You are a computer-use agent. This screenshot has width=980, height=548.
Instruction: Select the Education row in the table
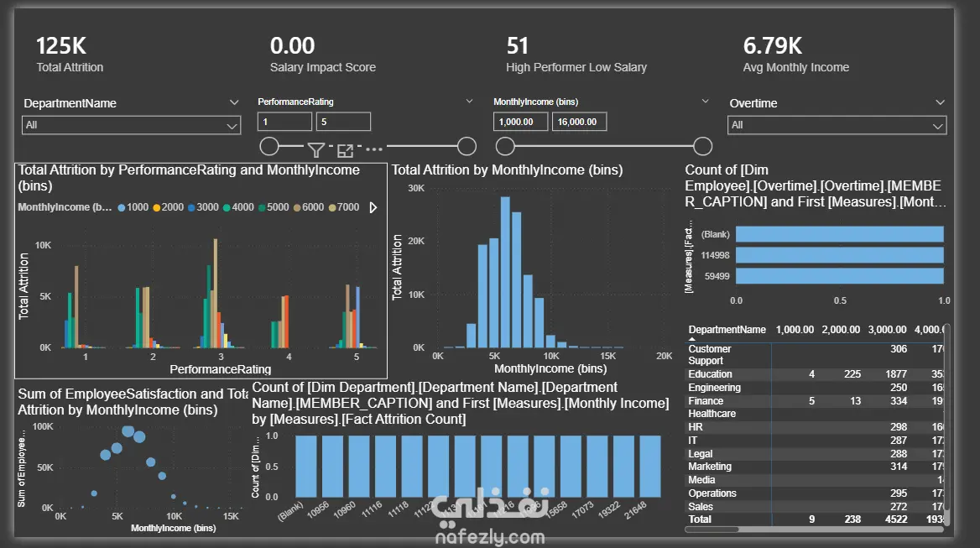(x=815, y=373)
